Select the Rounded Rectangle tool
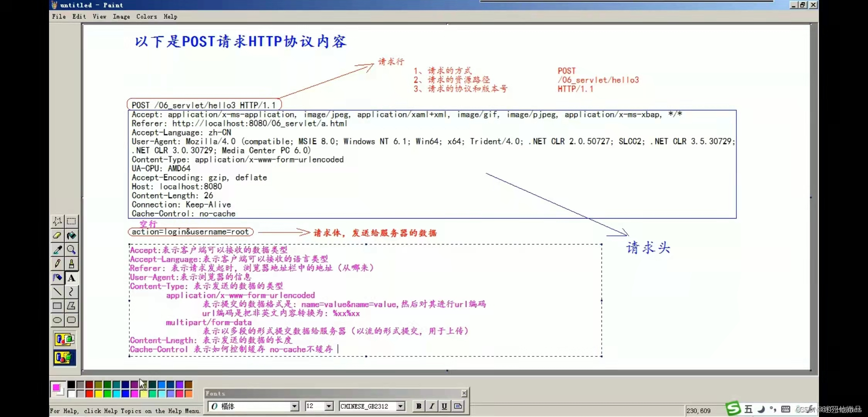Image resolution: width=868 pixels, height=417 pixels. (71, 320)
